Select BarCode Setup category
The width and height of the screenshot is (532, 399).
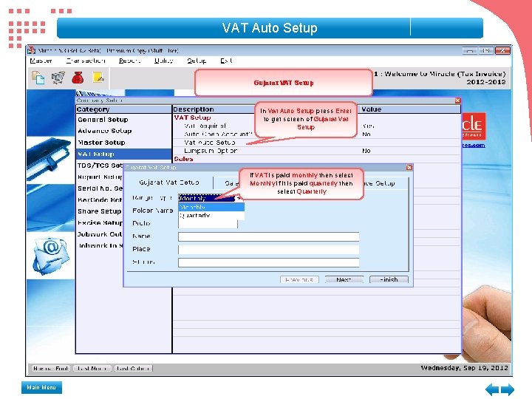click(x=100, y=199)
